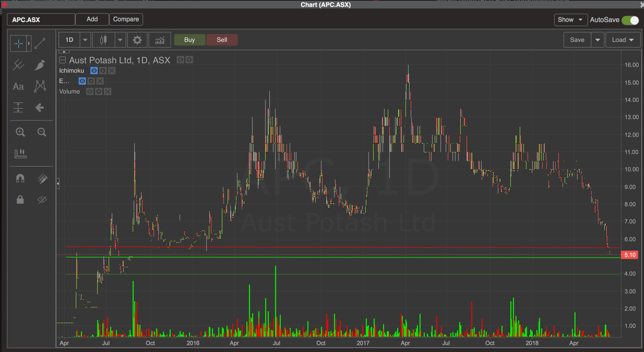
Task: Click the Compare button
Action: [126, 19]
